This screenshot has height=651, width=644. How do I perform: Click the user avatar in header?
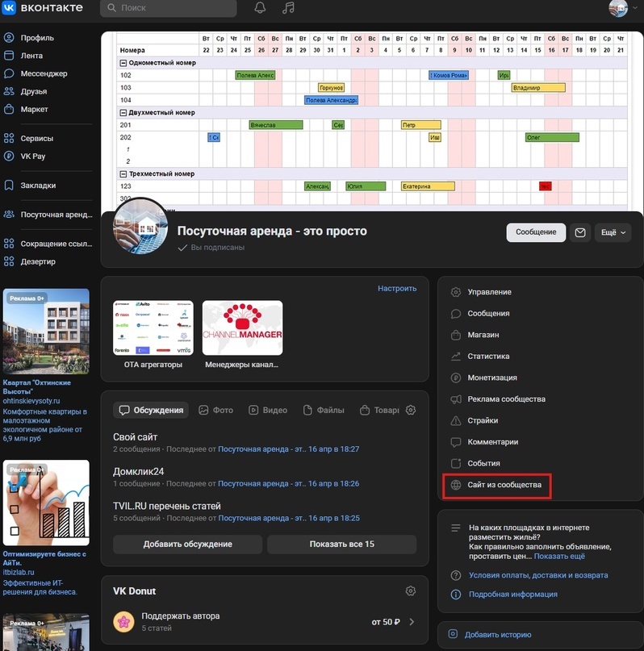pyautogui.click(x=618, y=8)
